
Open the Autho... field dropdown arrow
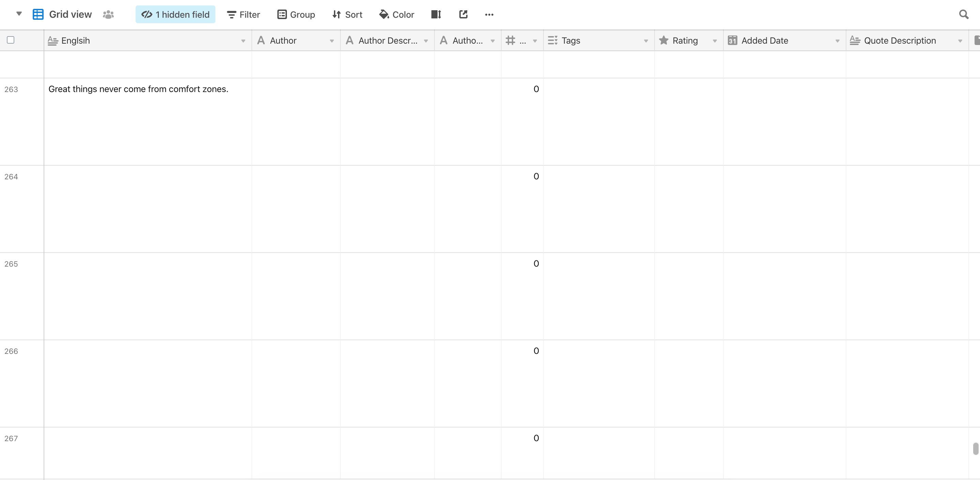point(493,41)
